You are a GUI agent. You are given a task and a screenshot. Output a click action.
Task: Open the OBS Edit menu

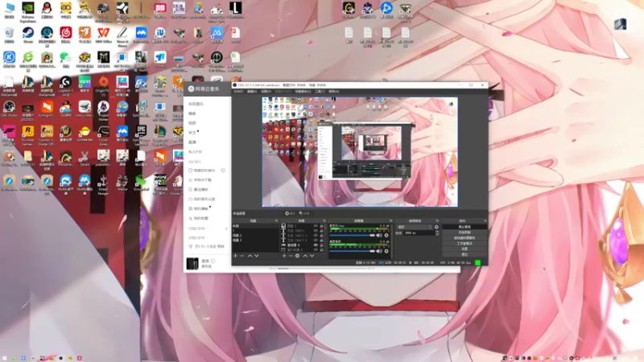point(252,91)
